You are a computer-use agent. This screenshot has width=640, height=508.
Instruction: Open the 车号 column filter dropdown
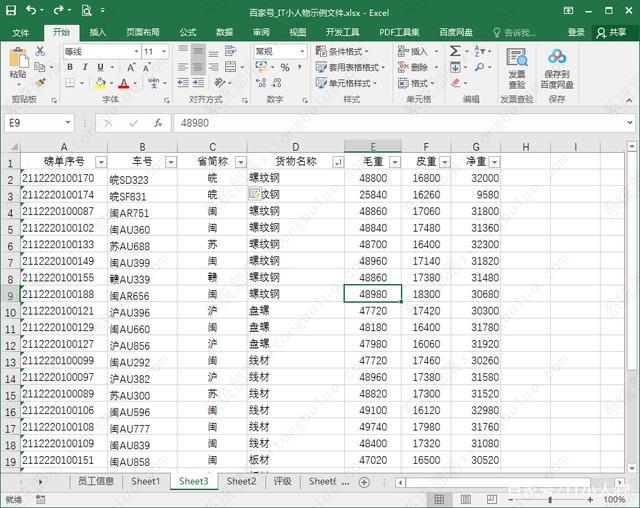tap(169, 162)
